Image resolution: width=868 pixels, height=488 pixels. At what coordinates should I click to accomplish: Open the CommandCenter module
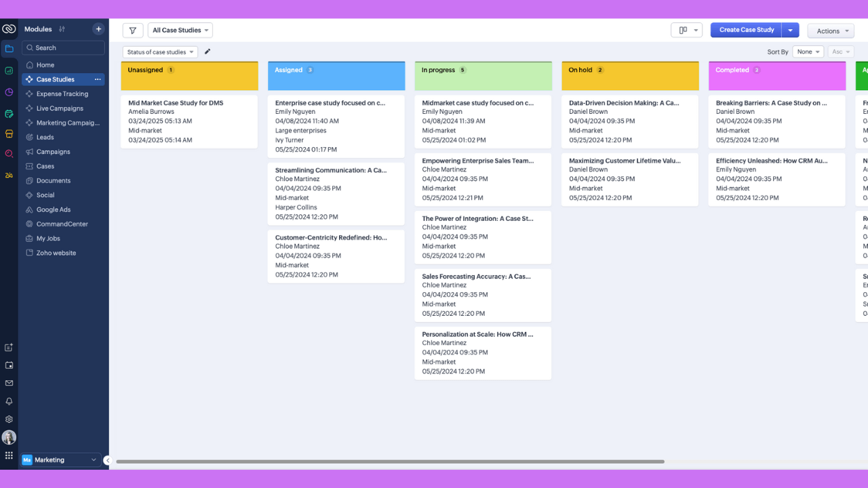pyautogui.click(x=63, y=224)
